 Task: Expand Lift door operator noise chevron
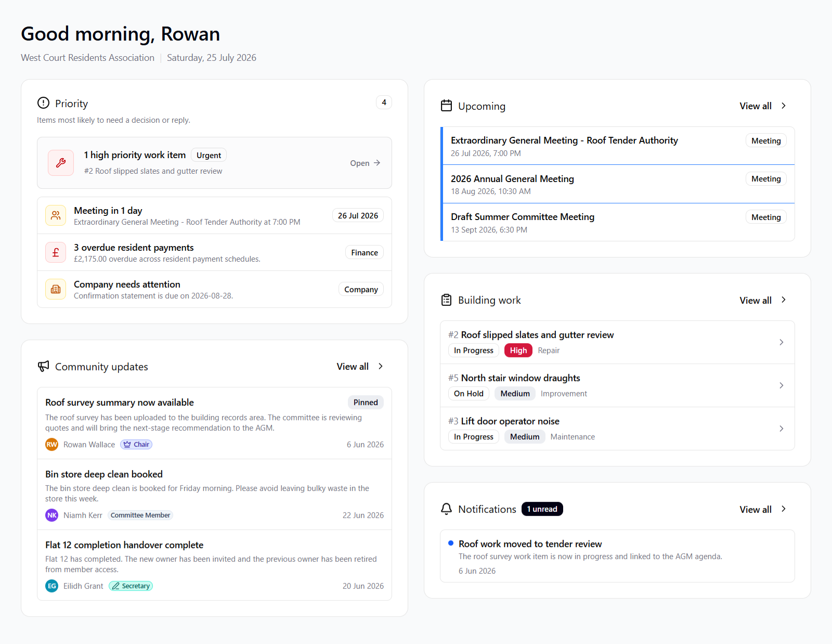pyautogui.click(x=781, y=428)
